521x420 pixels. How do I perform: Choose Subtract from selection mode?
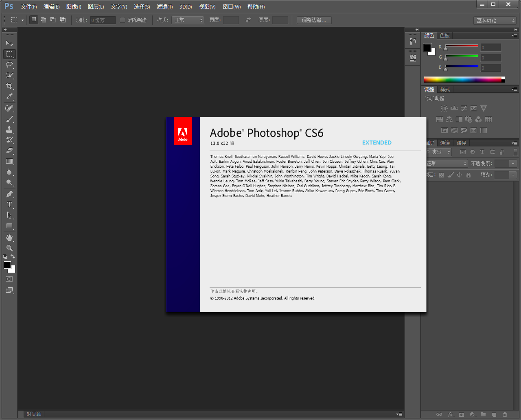53,20
